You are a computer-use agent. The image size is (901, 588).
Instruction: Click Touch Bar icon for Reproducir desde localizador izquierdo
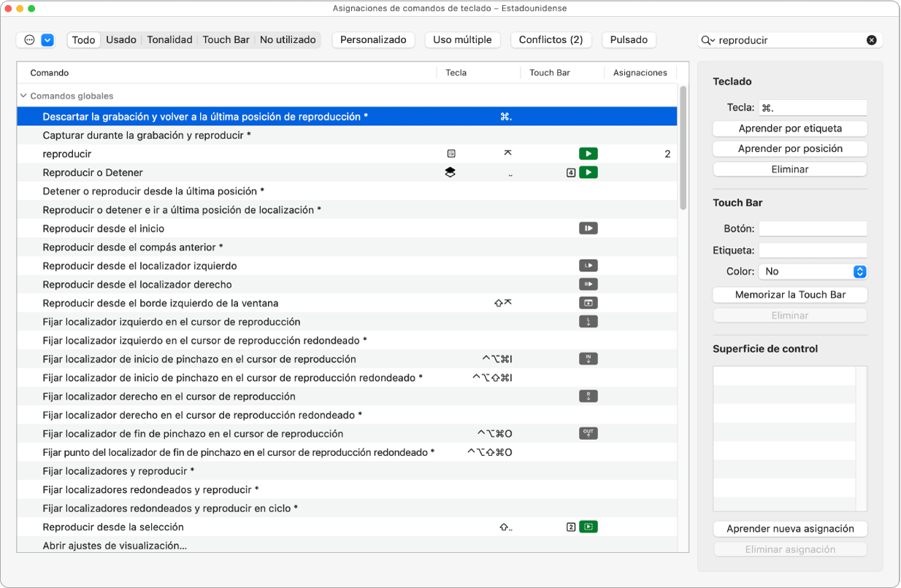[588, 266]
